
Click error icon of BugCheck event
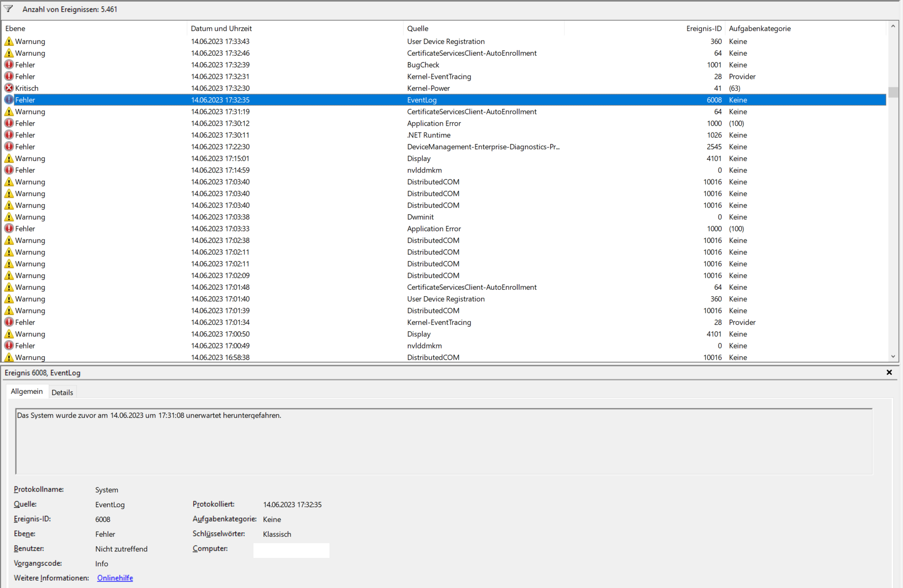tap(9, 65)
